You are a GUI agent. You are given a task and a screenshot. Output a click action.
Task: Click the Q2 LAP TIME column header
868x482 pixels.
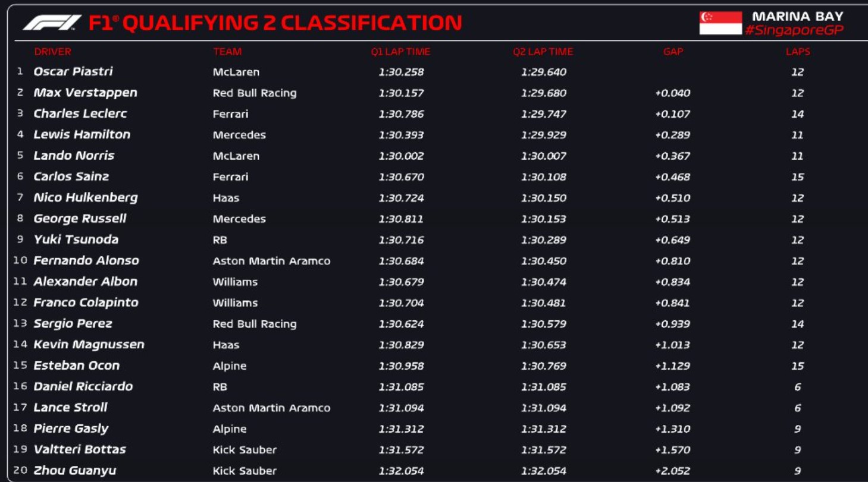(x=543, y=52)
